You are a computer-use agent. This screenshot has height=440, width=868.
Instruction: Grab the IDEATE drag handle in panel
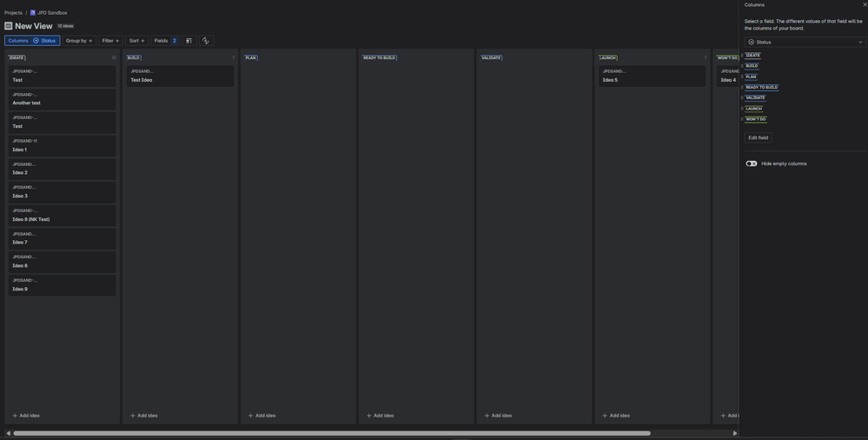742,56
